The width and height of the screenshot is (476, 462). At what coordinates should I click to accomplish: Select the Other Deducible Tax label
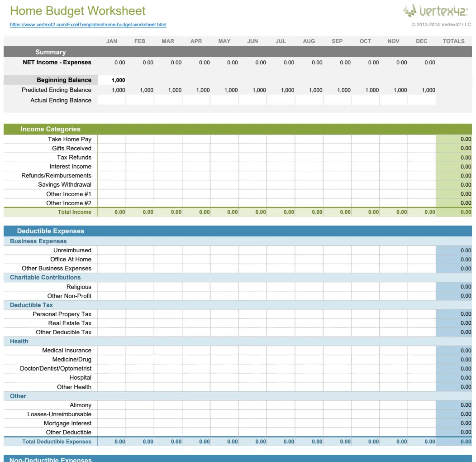pos(63,332)
